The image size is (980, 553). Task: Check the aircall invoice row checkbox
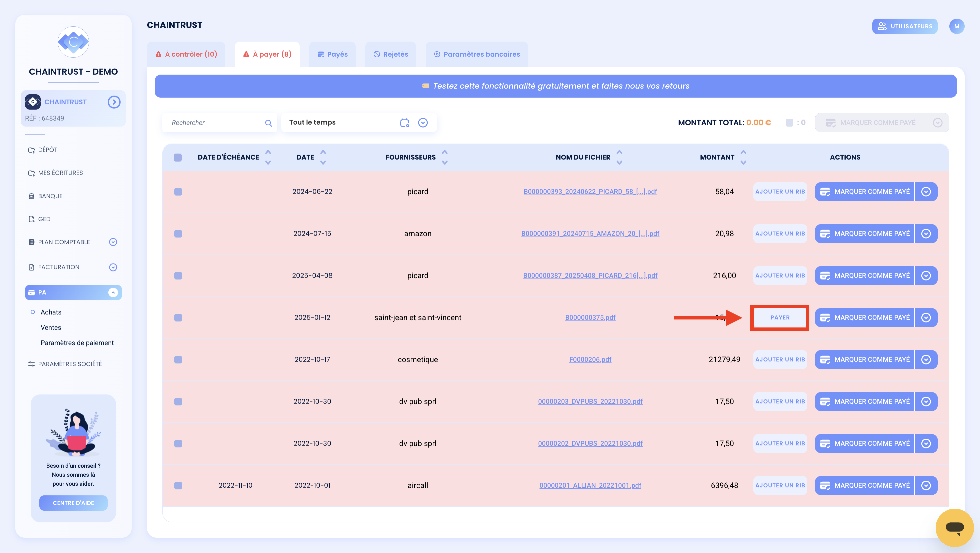(x=178, y=485)
